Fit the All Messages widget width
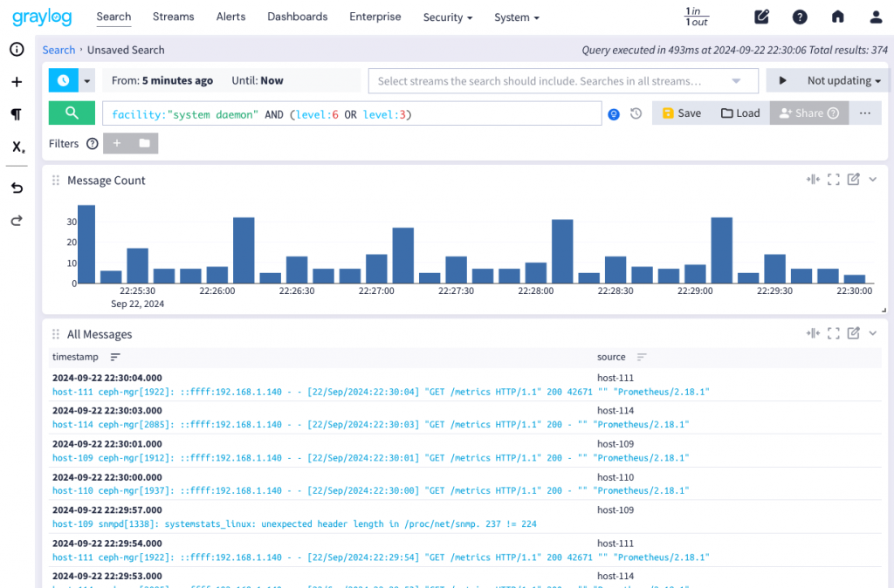The image size is (894, 588). tap(813, 333)
